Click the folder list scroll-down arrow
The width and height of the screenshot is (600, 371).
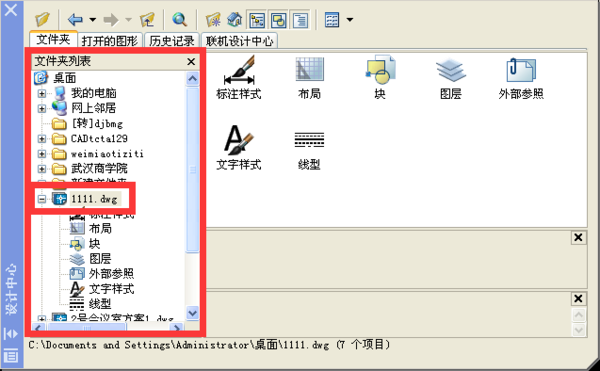[x=192, y=313]
